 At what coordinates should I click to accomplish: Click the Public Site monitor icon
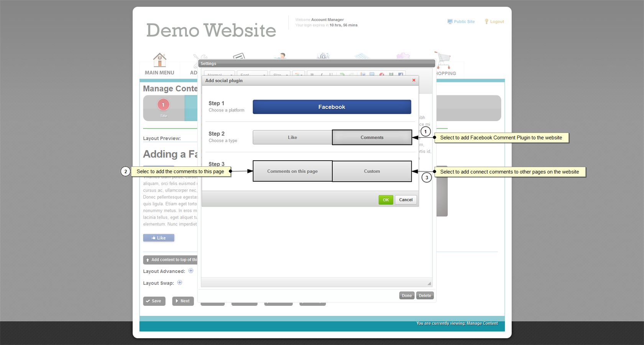pyautogui.click(x=450, y=21)
